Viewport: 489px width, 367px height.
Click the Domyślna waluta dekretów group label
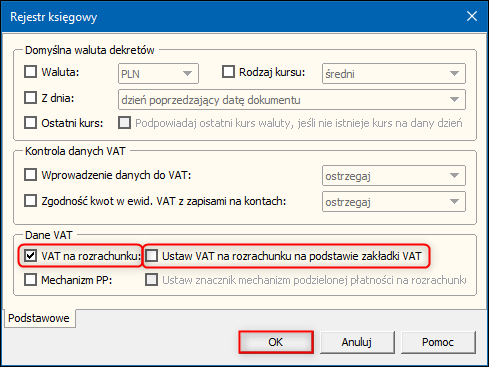coord(90,50)
